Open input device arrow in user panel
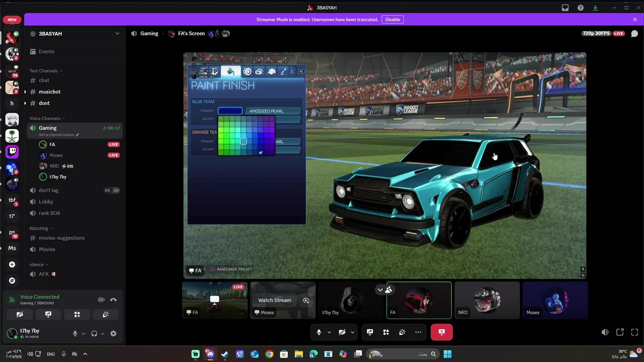This screenshot has height=362, width=644. coord(83,333)
